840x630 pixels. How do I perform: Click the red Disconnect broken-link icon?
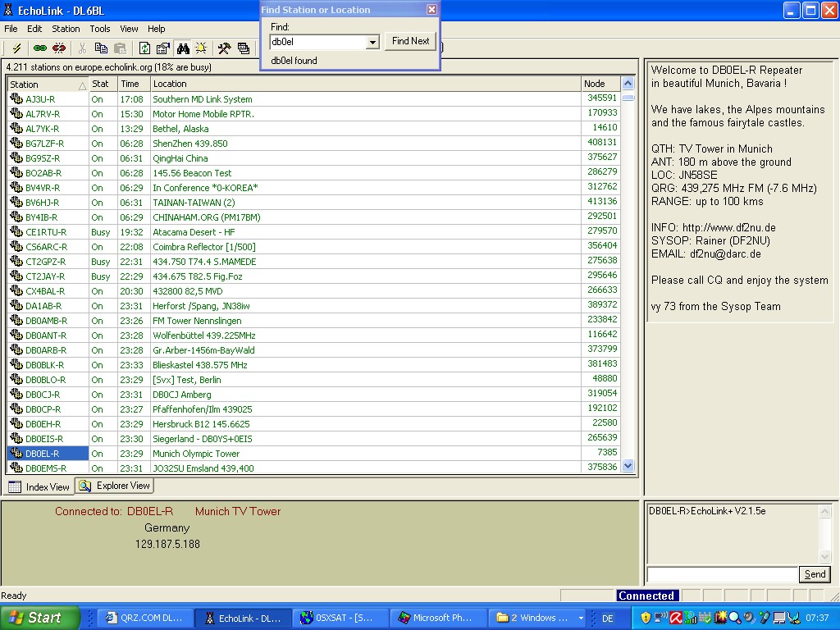(x=59, y=48)
